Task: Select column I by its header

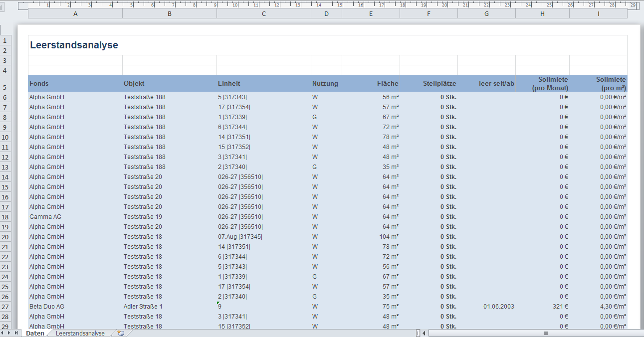Action: click(599, 14)
